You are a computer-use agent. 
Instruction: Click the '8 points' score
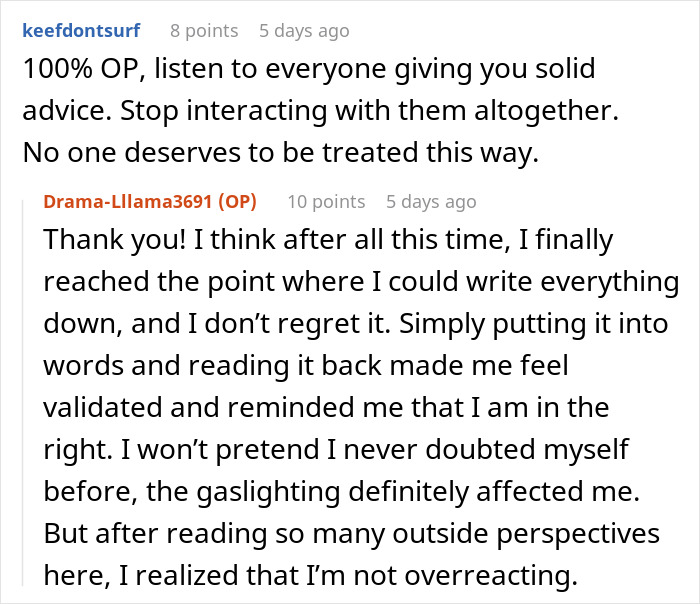[x=204, y=30]
